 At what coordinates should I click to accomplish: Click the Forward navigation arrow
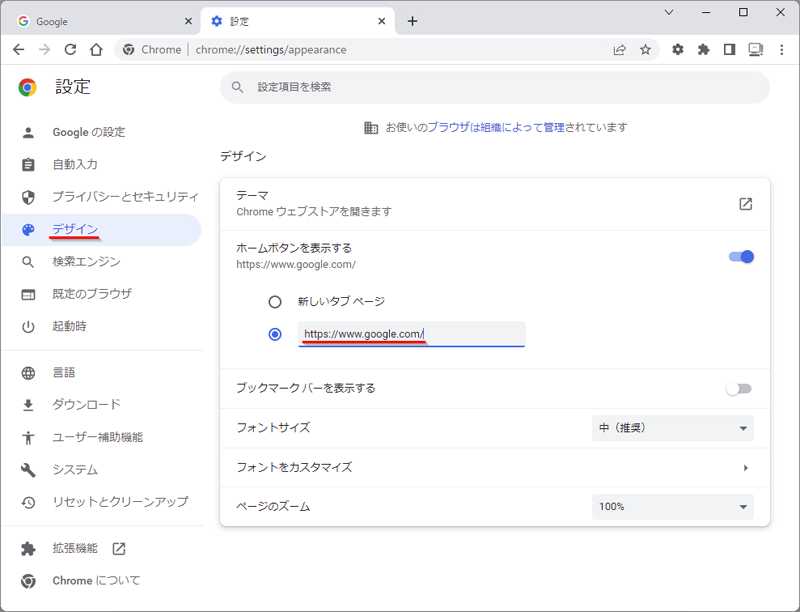45,49
